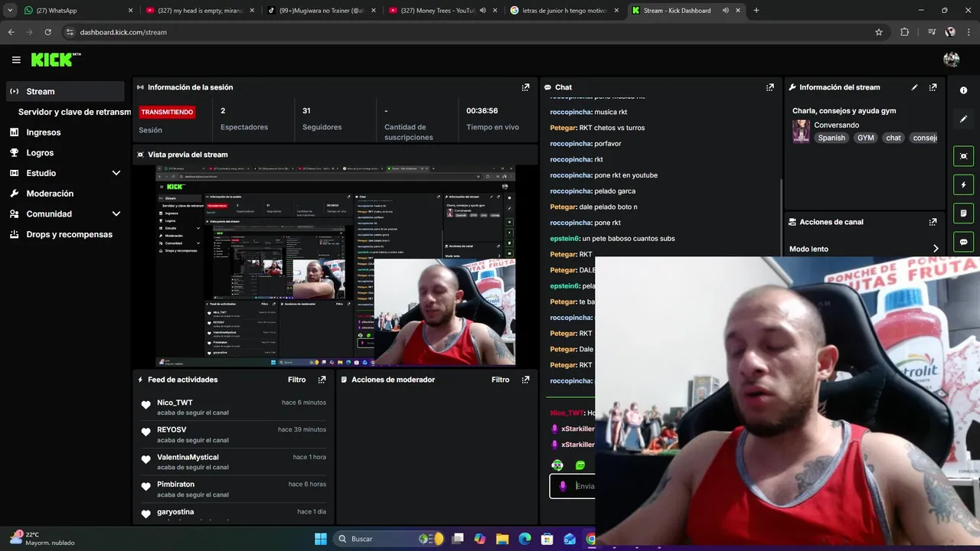Pop out the Feed de actividades panel
The width and height of the screenshot is (980, 551).
tap(322, 380)
